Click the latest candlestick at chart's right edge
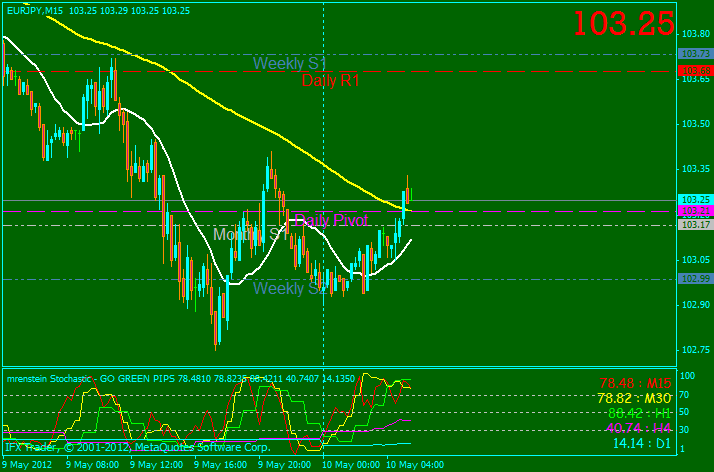 tap(409, 195)
